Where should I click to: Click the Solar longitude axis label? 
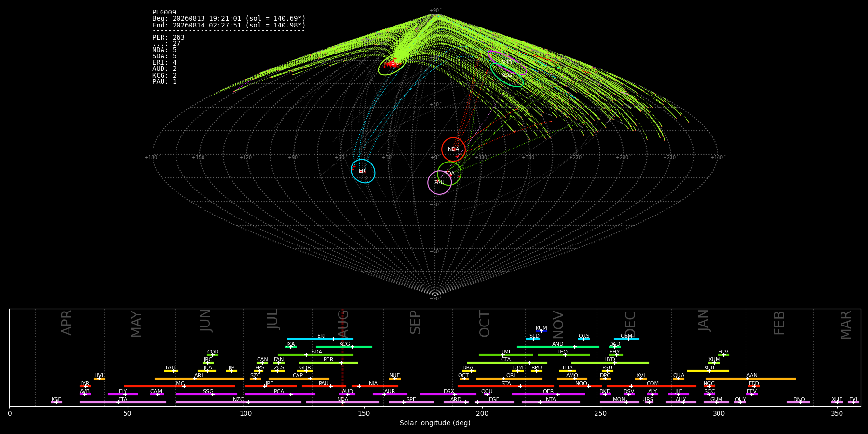tap(435, 423)
